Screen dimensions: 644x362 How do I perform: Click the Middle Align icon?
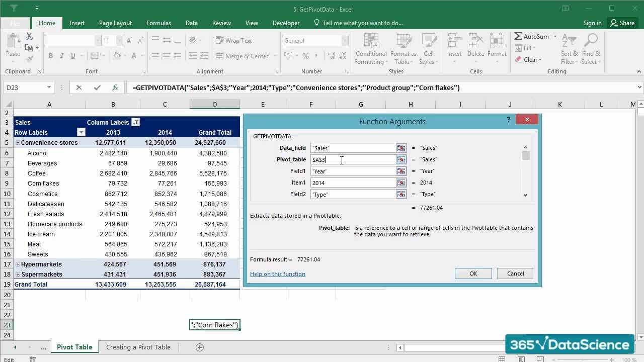[x=166, y=40]
